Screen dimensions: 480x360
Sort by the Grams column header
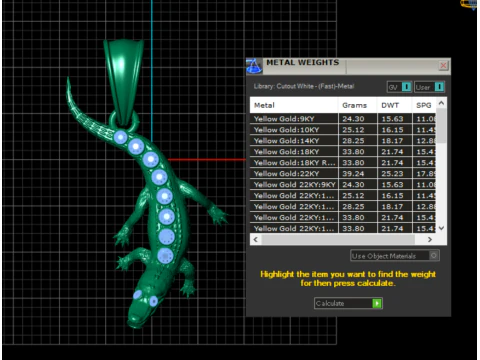pos(357,105)
